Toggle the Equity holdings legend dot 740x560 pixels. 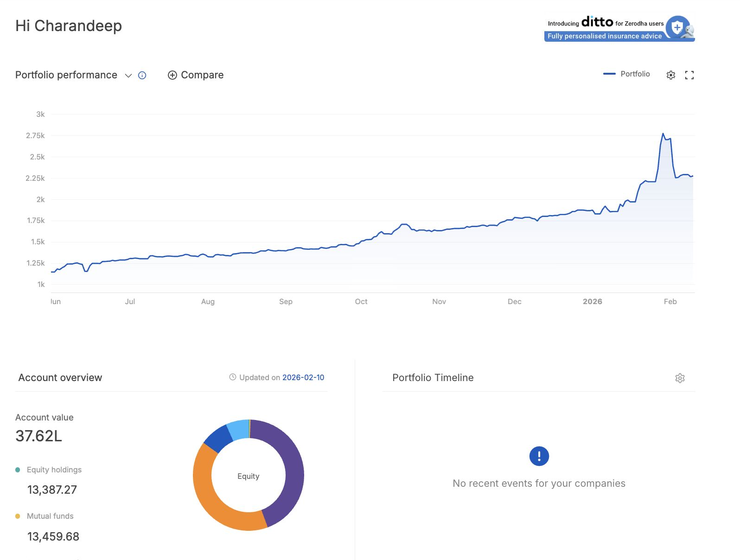tap(18, 470)
